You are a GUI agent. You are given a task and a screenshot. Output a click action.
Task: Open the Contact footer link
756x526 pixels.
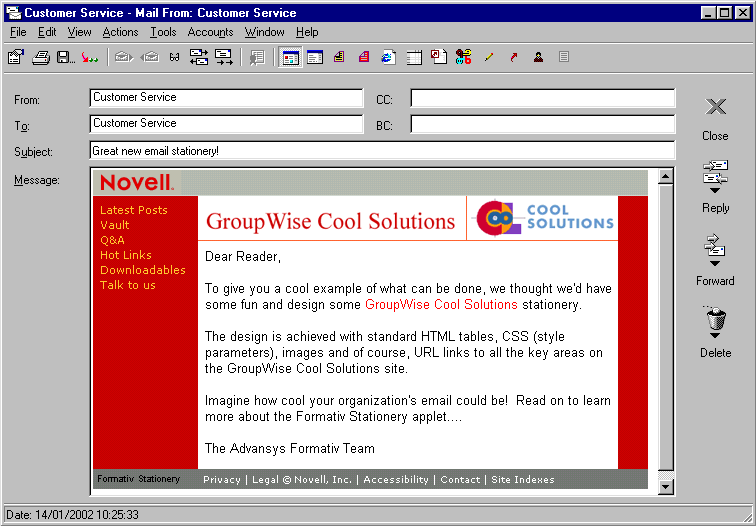(460, 480)
